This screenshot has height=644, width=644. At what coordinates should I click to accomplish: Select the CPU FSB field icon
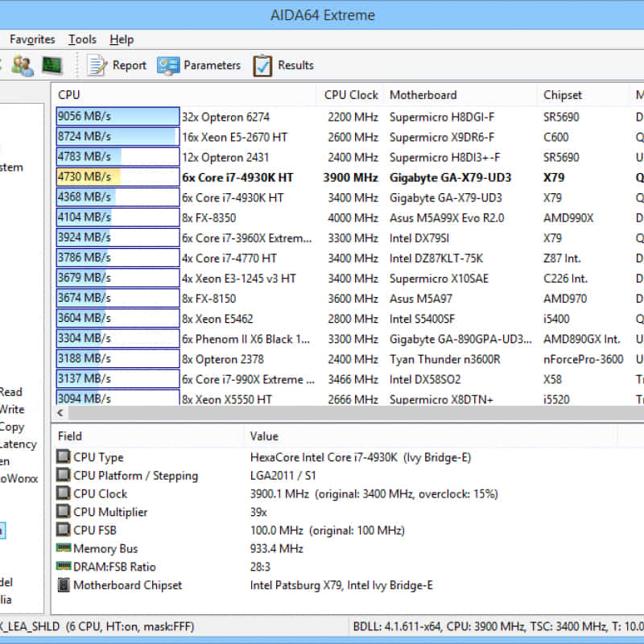[x=64, y=530]
